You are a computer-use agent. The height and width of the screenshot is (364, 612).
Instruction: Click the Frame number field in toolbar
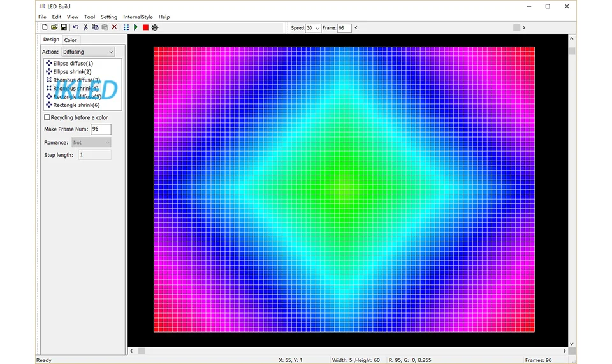pos(344,28)
